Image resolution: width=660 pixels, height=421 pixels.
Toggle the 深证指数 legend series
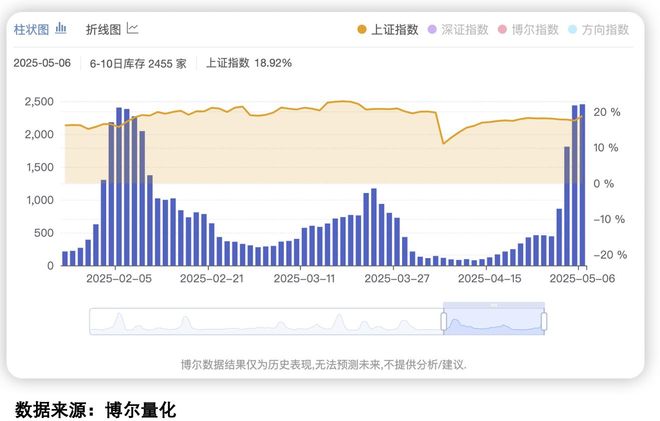point(458,29)
